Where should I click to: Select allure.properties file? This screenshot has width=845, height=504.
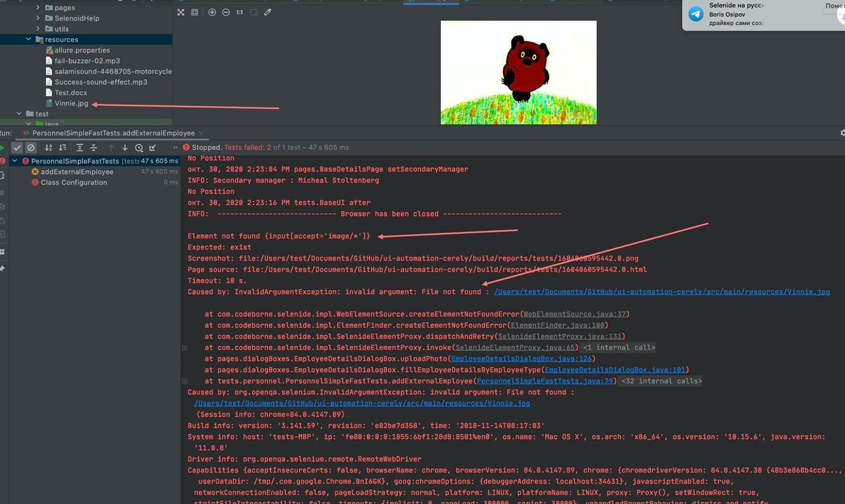(x=82, y=50)
